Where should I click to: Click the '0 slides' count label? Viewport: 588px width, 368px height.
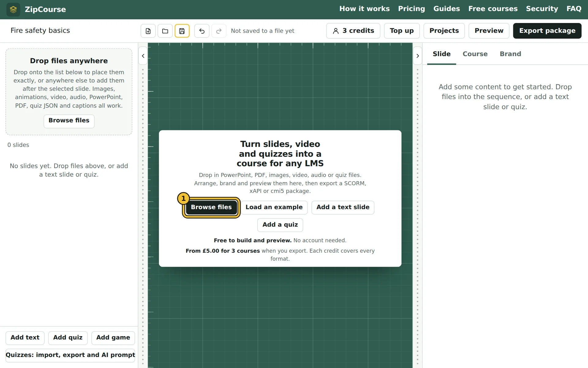(18, 145)
